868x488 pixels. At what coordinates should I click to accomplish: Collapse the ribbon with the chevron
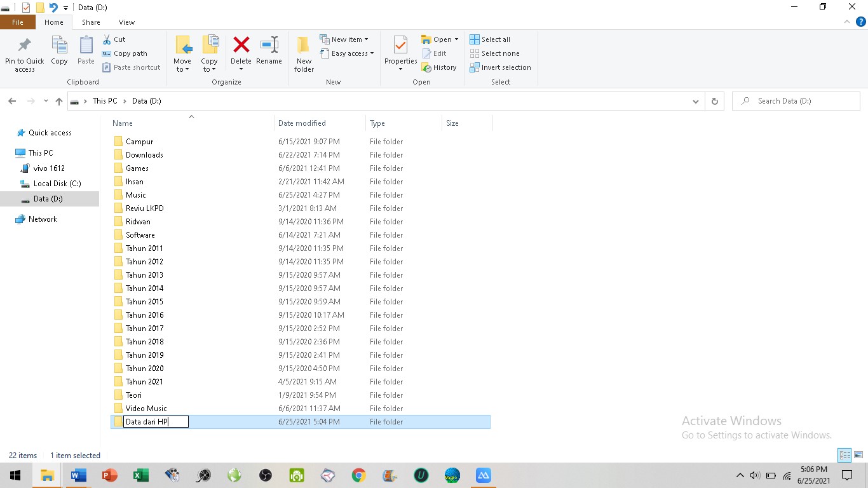coord(847,22)
